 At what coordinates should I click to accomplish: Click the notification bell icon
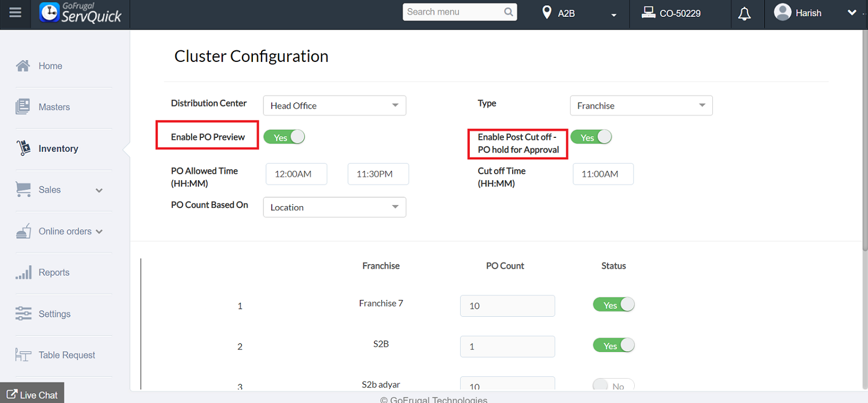pyautogui.click(x=744, y=13)
